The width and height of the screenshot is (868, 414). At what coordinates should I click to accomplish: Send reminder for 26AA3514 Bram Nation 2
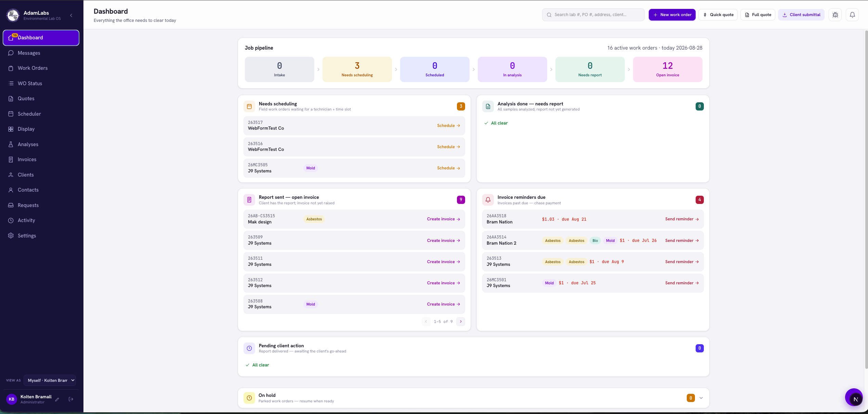682,241
